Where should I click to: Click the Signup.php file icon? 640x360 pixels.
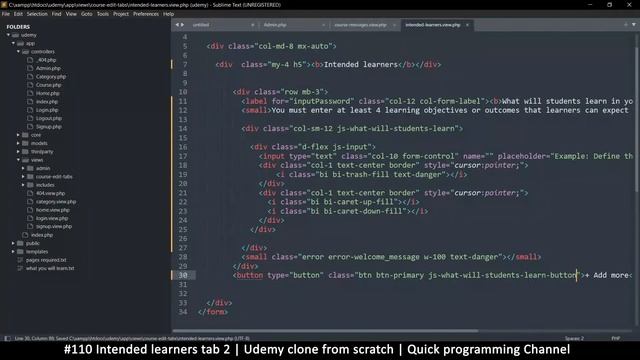[30, 127]
